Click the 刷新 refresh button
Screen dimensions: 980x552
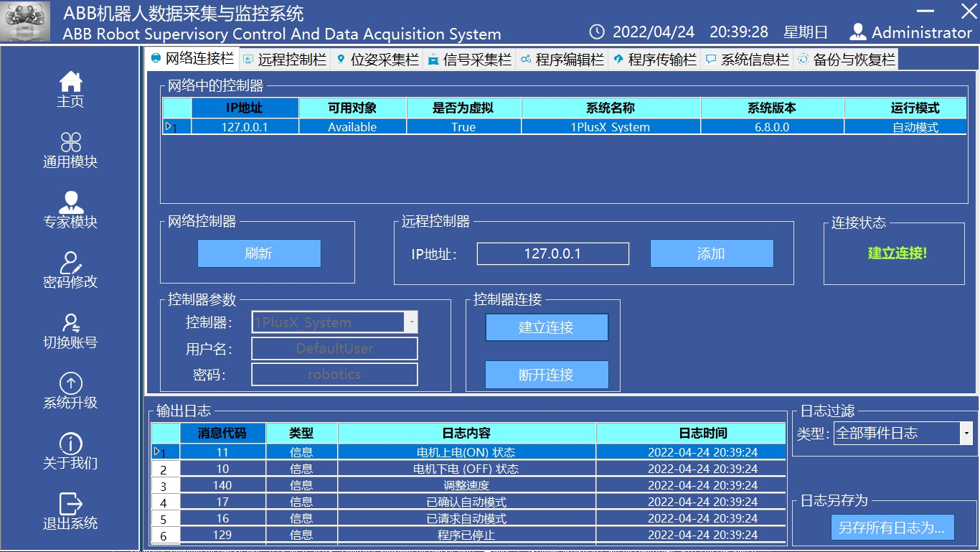tap(259, 253)
